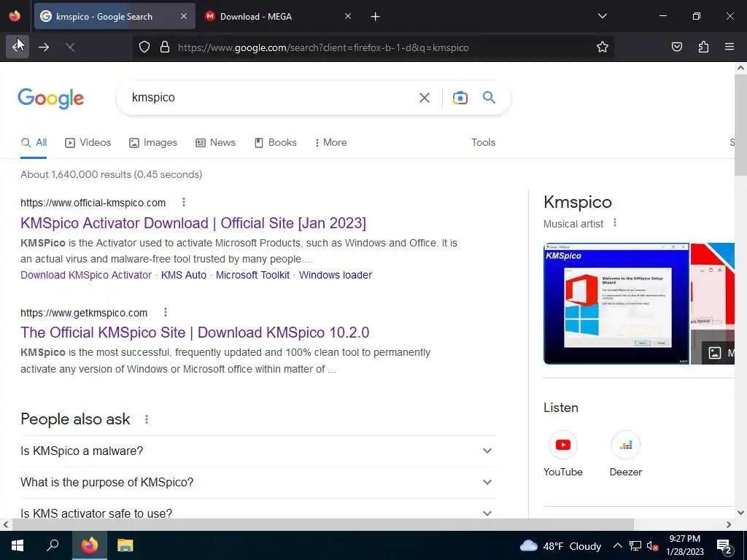747x560 pixels.
Task: Listen on Deezer
Action: [x=625, y=454]
